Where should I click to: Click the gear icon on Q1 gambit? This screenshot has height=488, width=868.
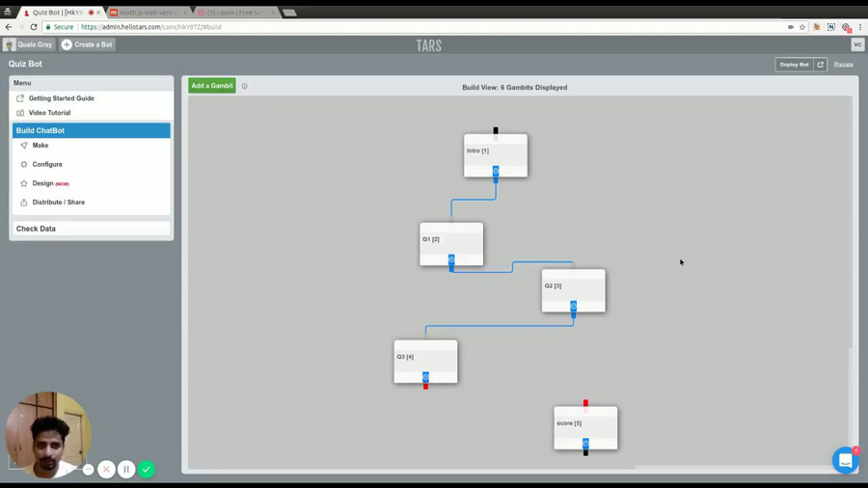(x=451, y=260)
